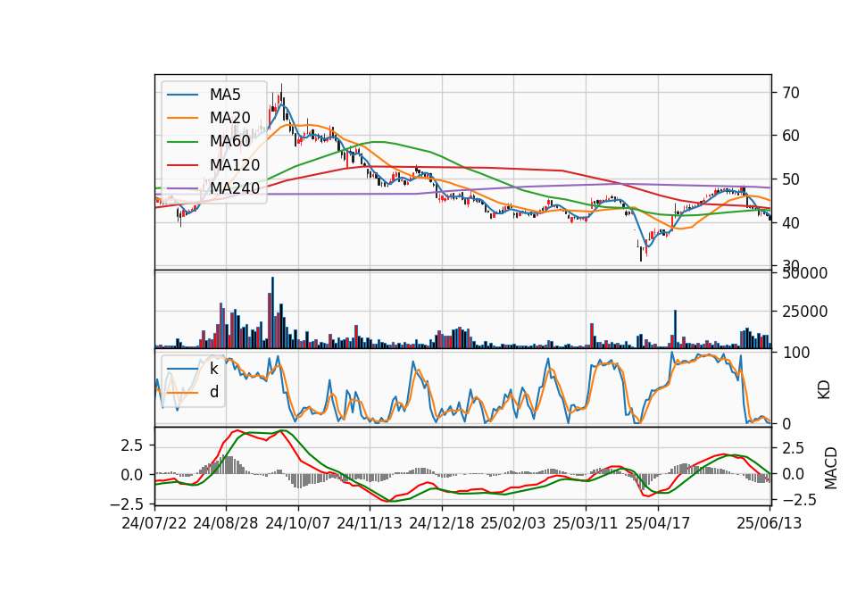Click the green MA60 legend line sample

pyautogui.click(x=182, y=142)
